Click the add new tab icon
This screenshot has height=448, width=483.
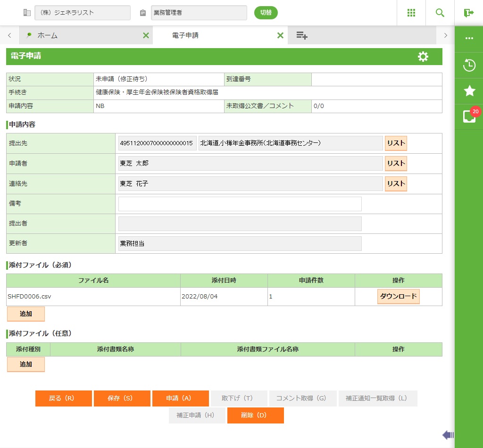coord(302,35)
